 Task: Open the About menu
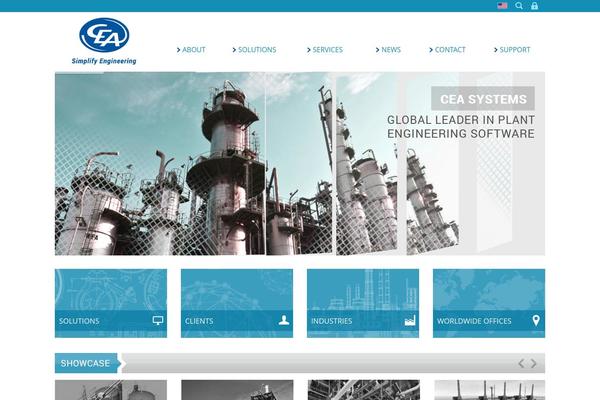(191, 50)
